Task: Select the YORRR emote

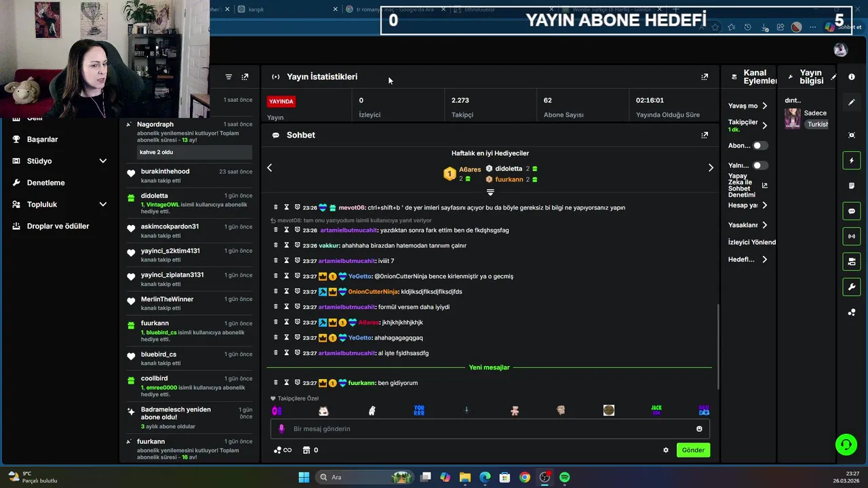Action: (419, 410)
